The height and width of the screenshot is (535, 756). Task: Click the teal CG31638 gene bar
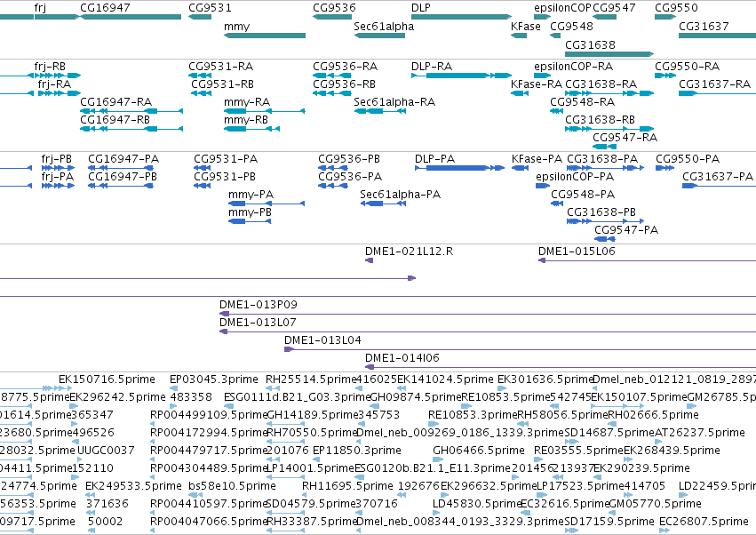[x=609, y=54]
